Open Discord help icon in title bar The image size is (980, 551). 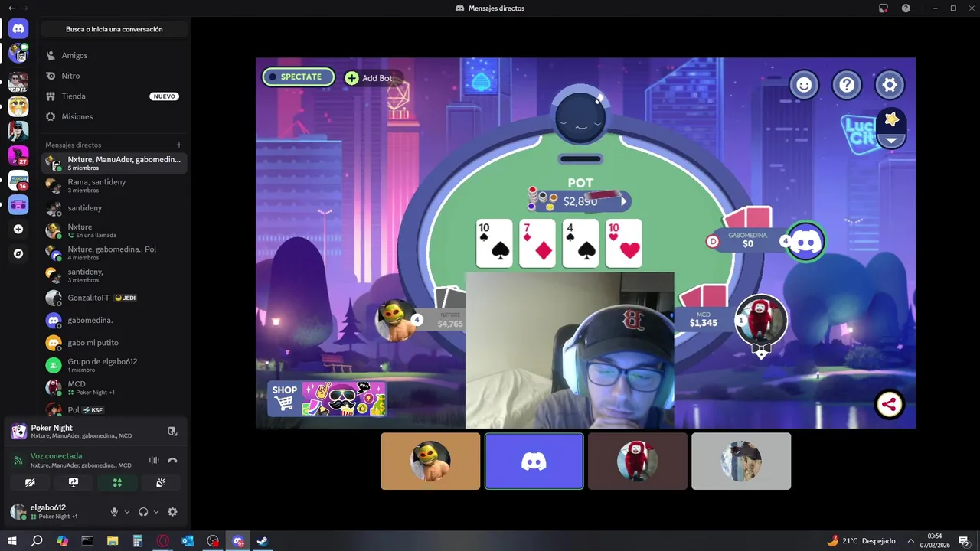pyautogui.click(x=906, y=8)
